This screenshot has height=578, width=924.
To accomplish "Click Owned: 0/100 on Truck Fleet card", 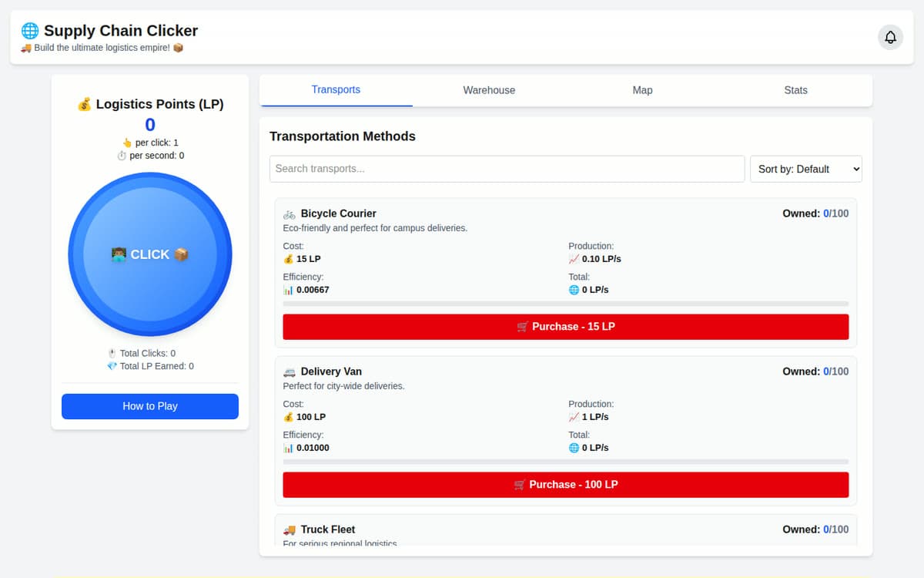I will [815, 529].
